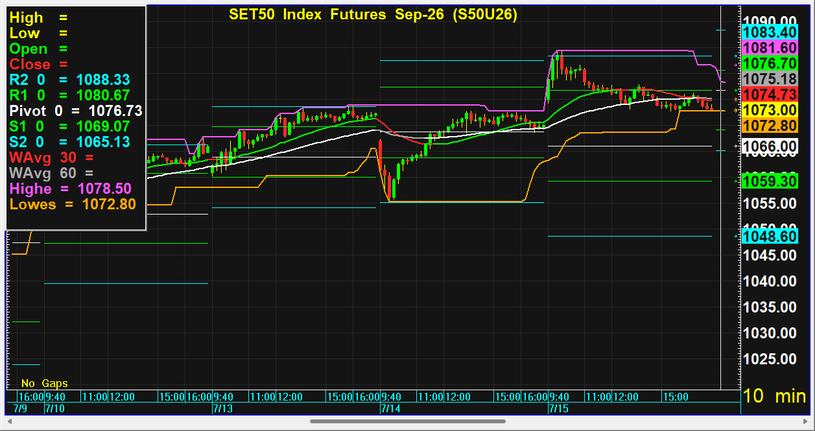Click the Pivot 0 = 1076.73 legend row

[76, 111]
